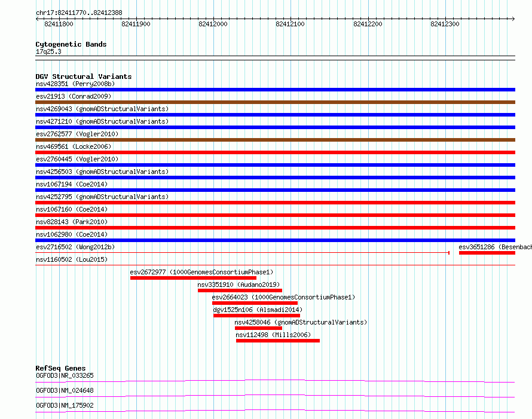The height and width of the screenshot is (419, 532).
Task: Open nsv4252795 (gnomADStructuralVariants) label
Action: [102, 197]
